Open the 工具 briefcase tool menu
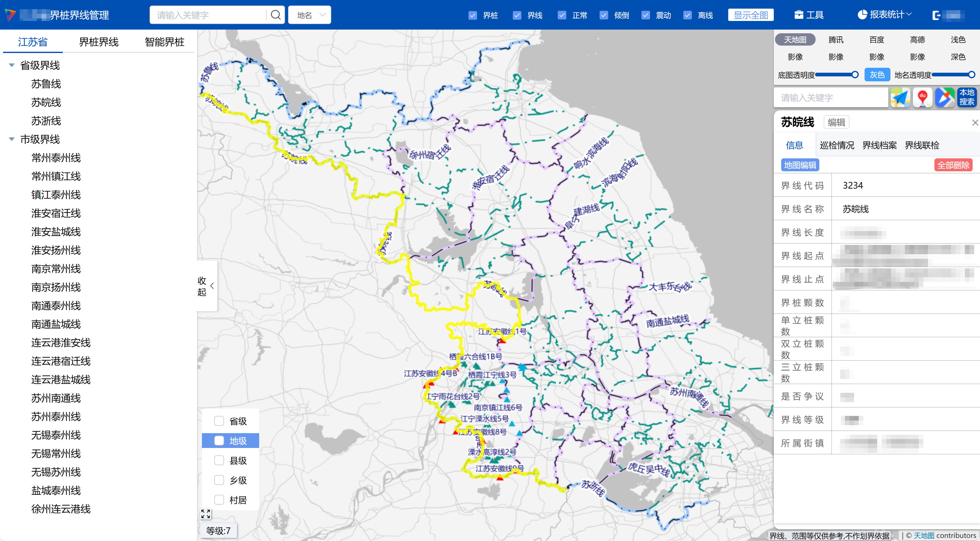 pos(809,15)
